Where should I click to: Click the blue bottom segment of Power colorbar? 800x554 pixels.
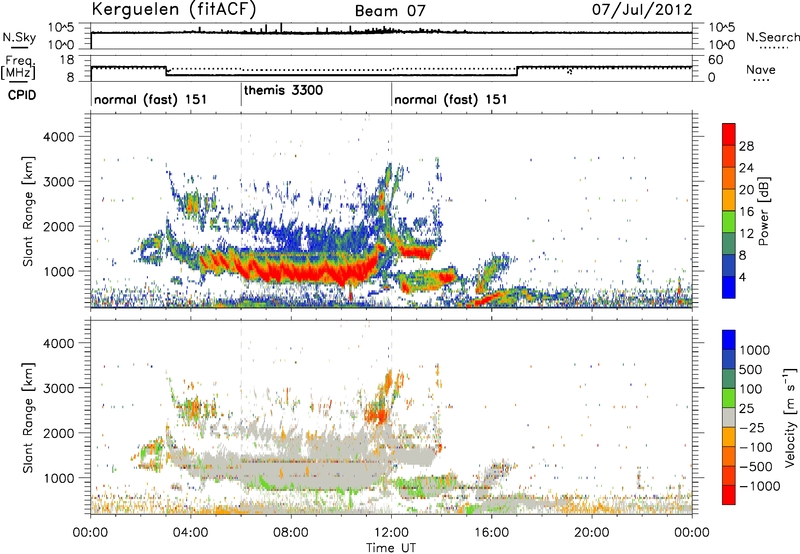point(729,287)
